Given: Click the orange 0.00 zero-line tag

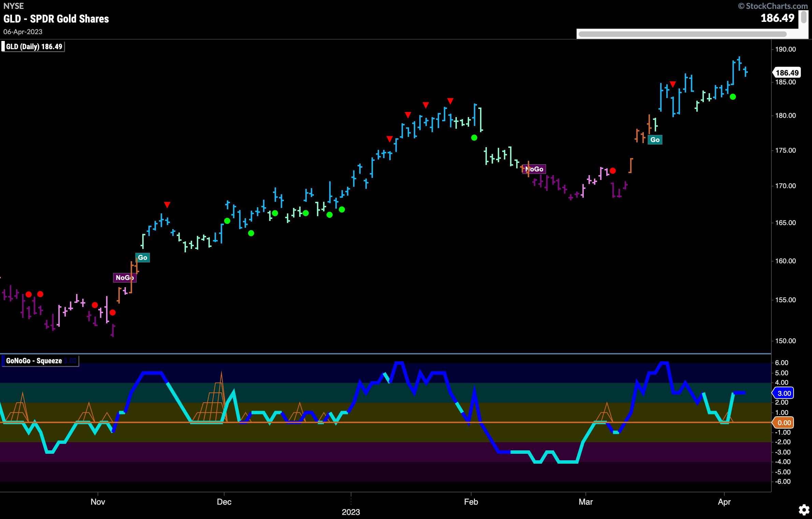Looking at the screenshot, I should pos(784,423).
